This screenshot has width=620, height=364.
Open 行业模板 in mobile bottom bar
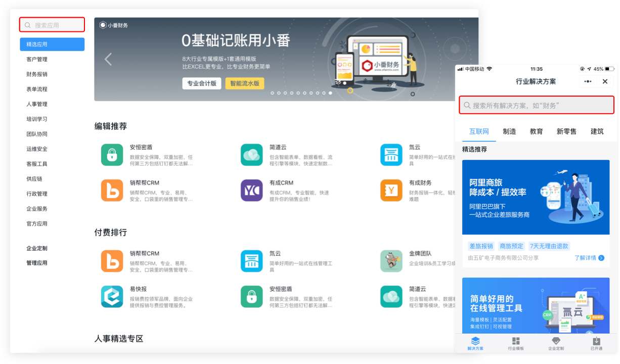[x=516, y=344]
